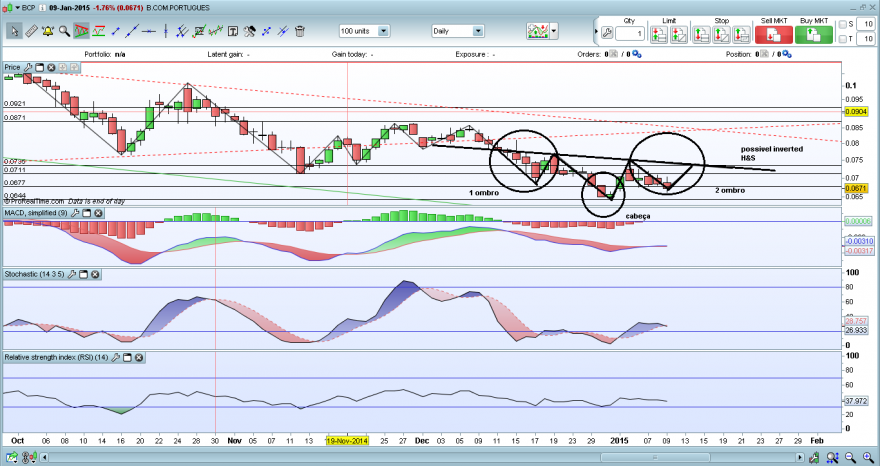The image size is (880, 466).
Task: Close the Stochastic indicator panel
Action: click(x=95, y=275)
